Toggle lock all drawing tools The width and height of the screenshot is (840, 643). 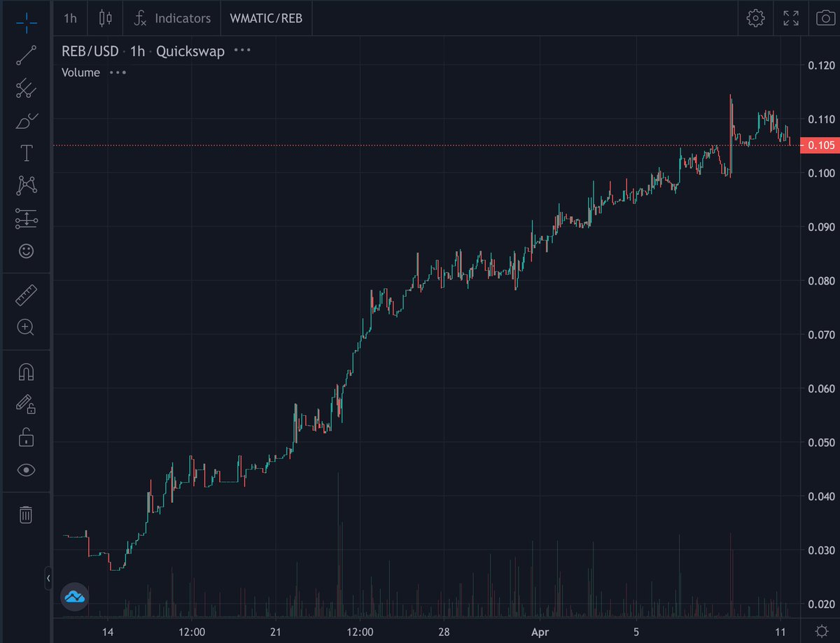click(26, 438)
